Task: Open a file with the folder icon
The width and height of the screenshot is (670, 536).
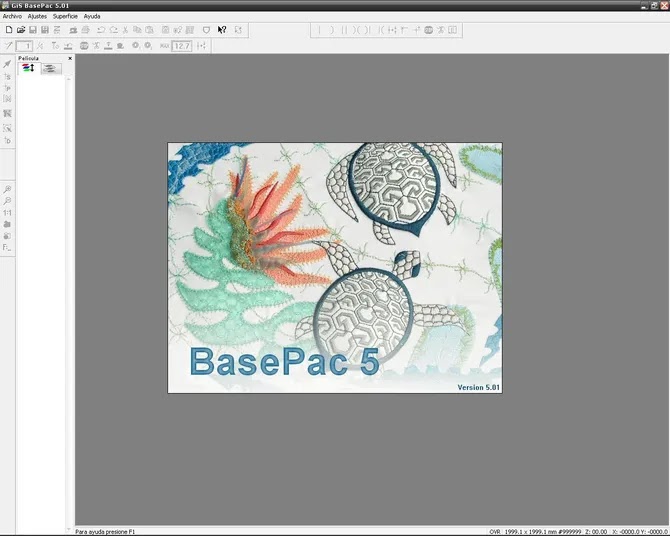Action: [x=21, y=30]
